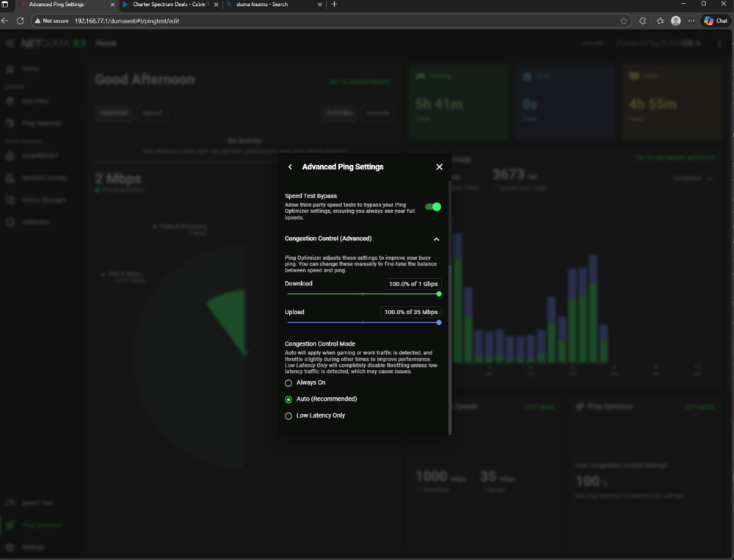Close the Advanced Ping Settings dialog
This screenshot has height=560, width=734.
coord(439,167)
